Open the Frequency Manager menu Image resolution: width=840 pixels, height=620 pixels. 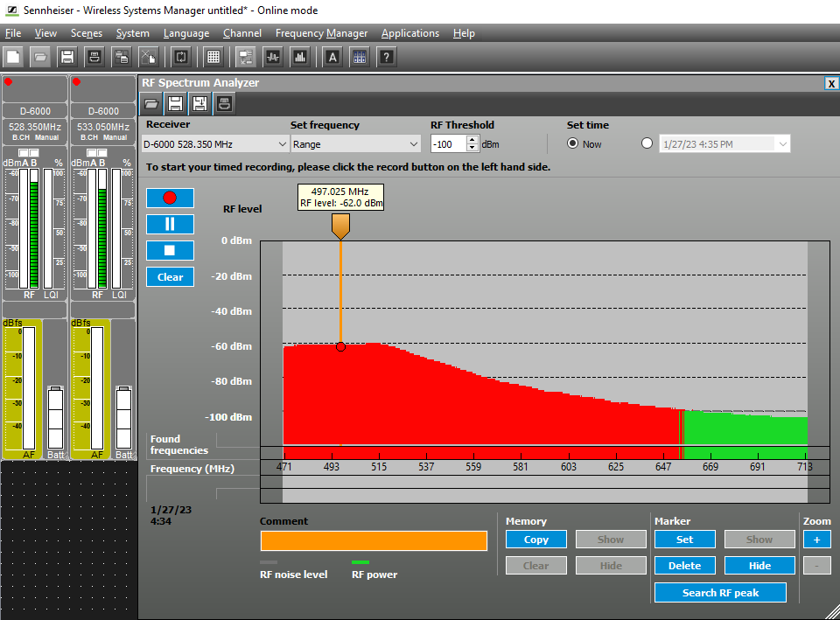click(x=321, y=33)
